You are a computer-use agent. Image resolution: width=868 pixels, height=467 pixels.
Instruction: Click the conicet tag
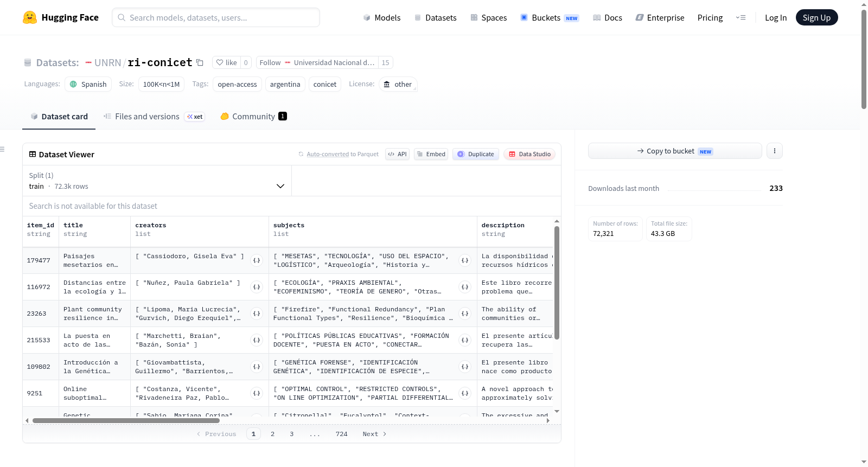(325, 84)
